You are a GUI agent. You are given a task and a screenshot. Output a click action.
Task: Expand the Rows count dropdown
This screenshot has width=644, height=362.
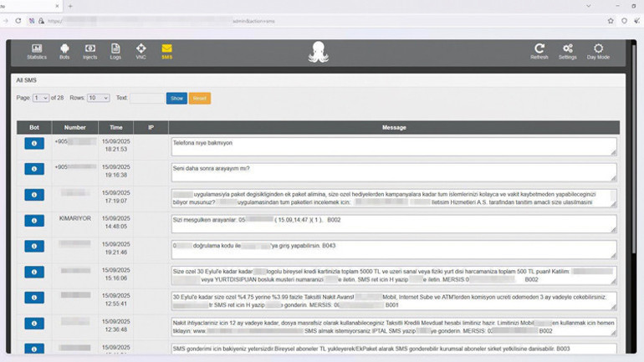[x=98, y=98]
